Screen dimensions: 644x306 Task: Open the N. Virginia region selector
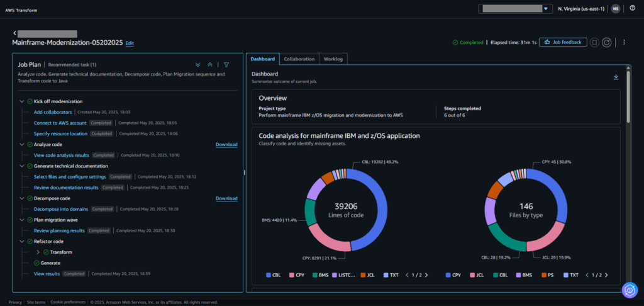coord(581,9)
